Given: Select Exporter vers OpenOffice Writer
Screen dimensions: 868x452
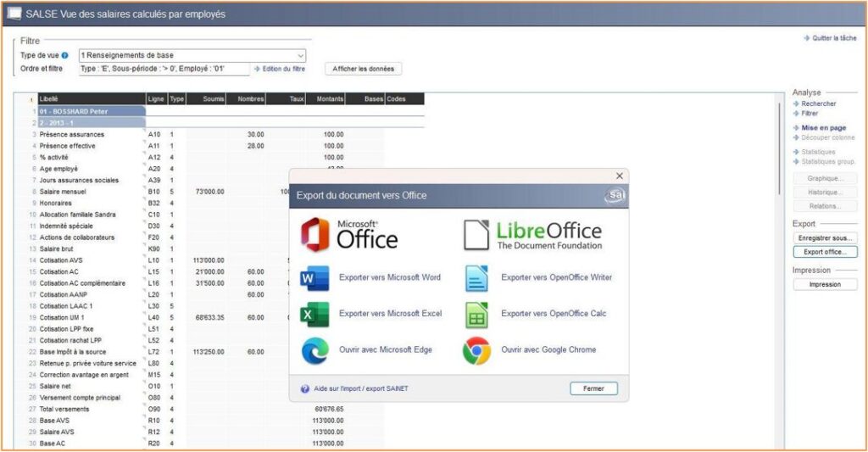Looking at the screenshot, I should [x=556, y=277].
